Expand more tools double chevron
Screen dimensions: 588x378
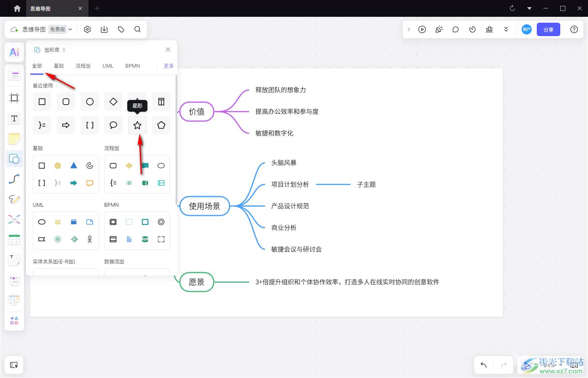pyautogui.click(x=506, y=29)
